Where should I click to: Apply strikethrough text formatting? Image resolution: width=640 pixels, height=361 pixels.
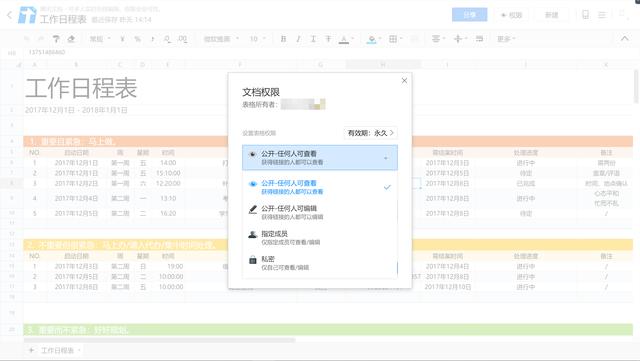coord(328,39)
